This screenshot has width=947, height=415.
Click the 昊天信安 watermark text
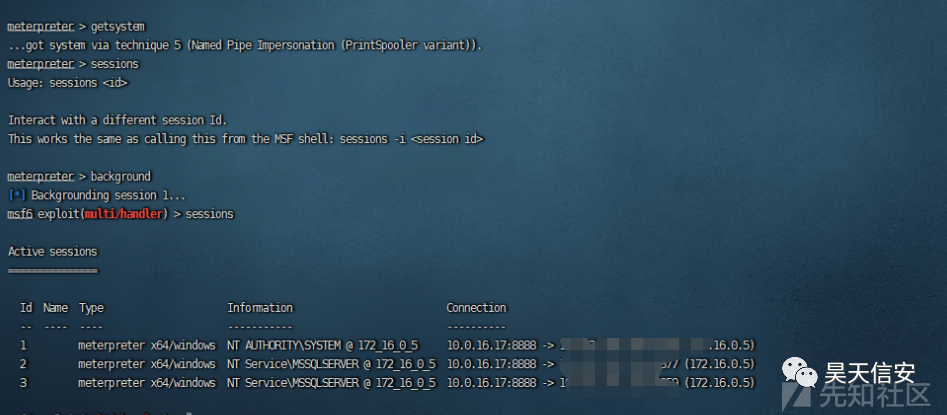point(869,372)
